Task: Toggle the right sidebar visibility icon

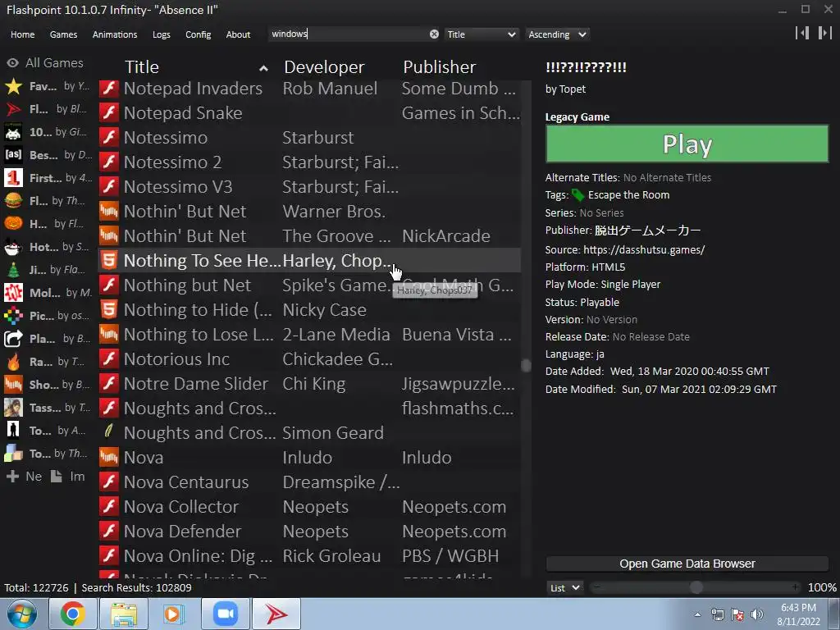Action: point(825,33)
